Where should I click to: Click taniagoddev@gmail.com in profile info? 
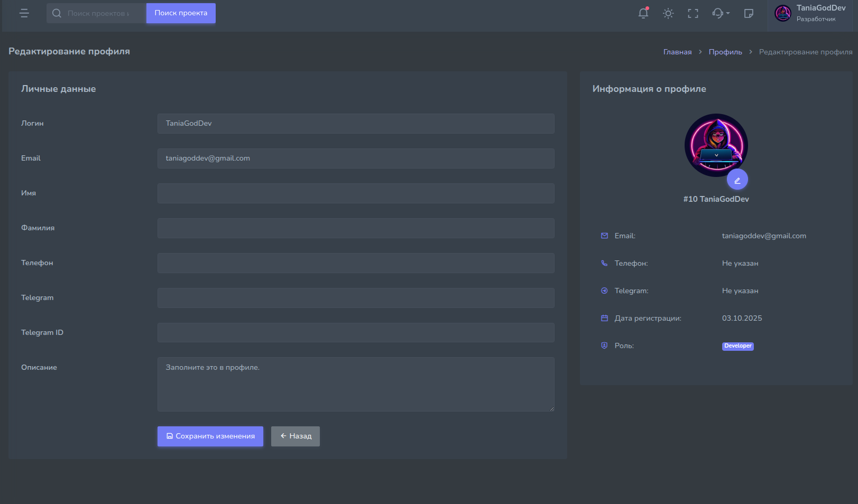point(764,236)
